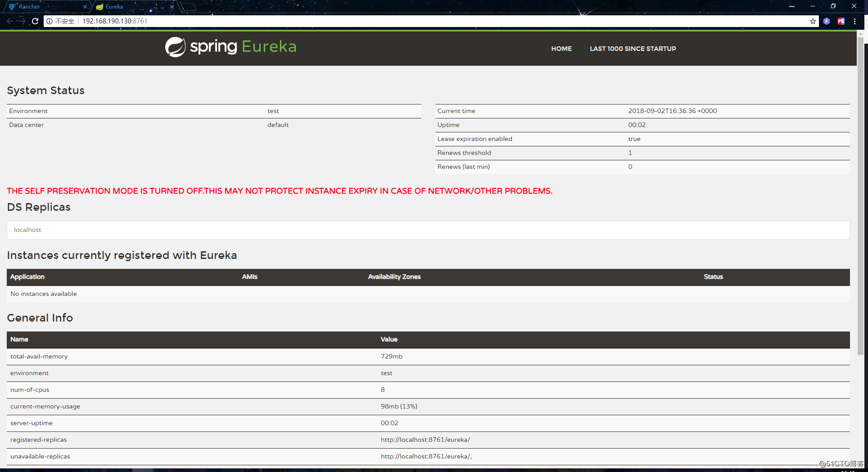This screenshot has width=868, height=472.
Task: Click the registered-replicas URL value
Action: click(x=425, y=440)
